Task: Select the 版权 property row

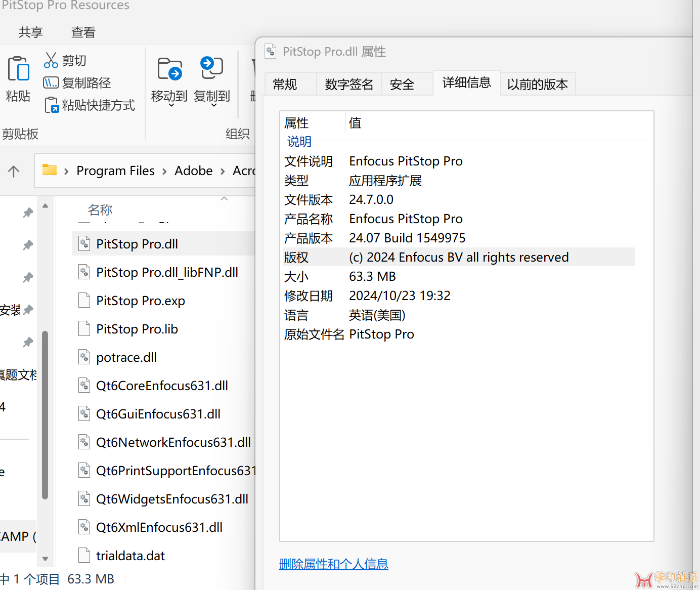Action: coord(458,257)
